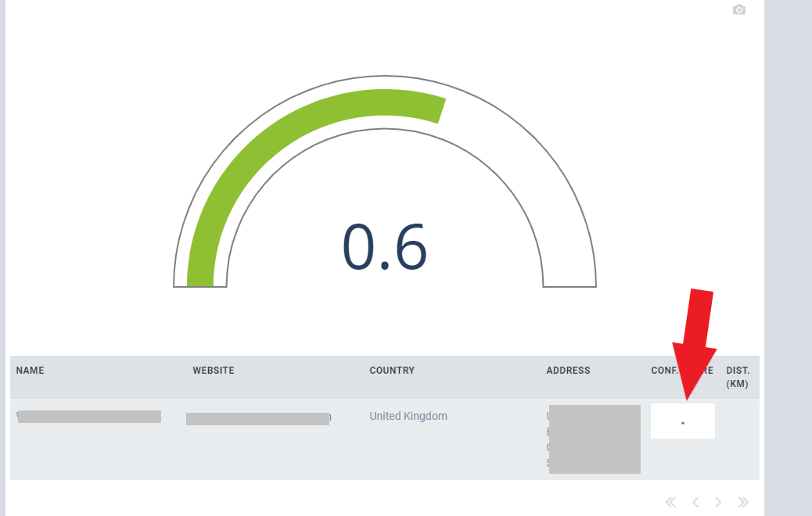Click the redacted address cell

coord(595,439)
